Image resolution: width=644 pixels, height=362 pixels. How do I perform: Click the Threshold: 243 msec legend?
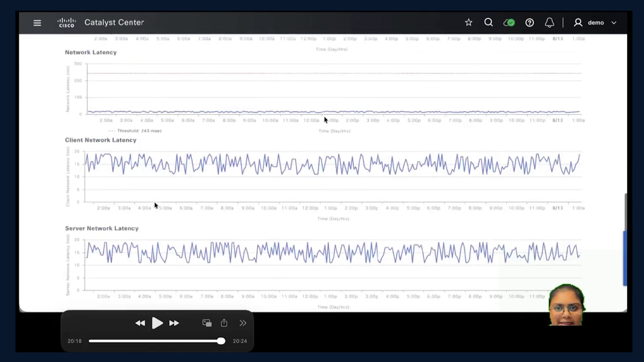point(136,131)
